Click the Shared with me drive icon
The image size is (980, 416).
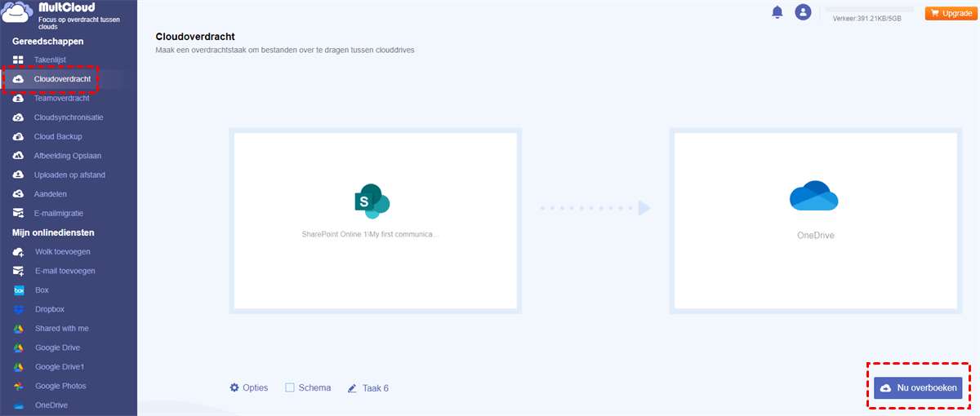pyautogui.click(x=18, y=329)
